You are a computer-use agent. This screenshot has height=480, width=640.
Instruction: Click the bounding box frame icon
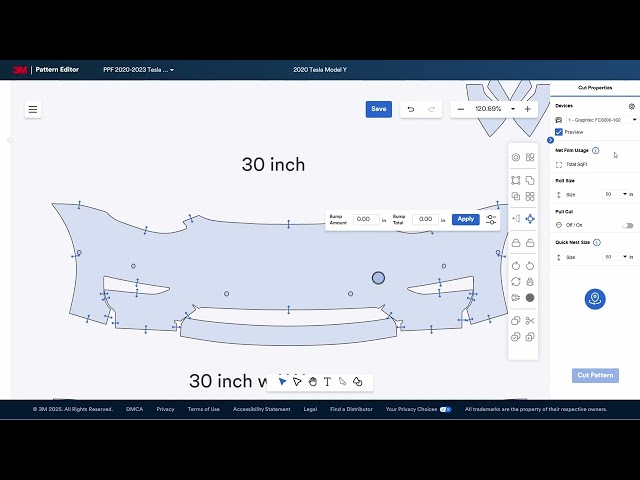[516, 180]
